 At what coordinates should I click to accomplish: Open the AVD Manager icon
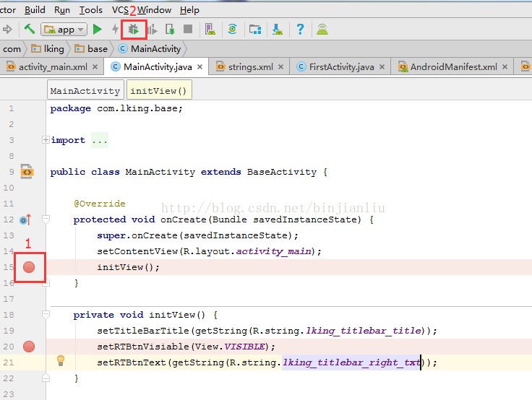(210, 30)
